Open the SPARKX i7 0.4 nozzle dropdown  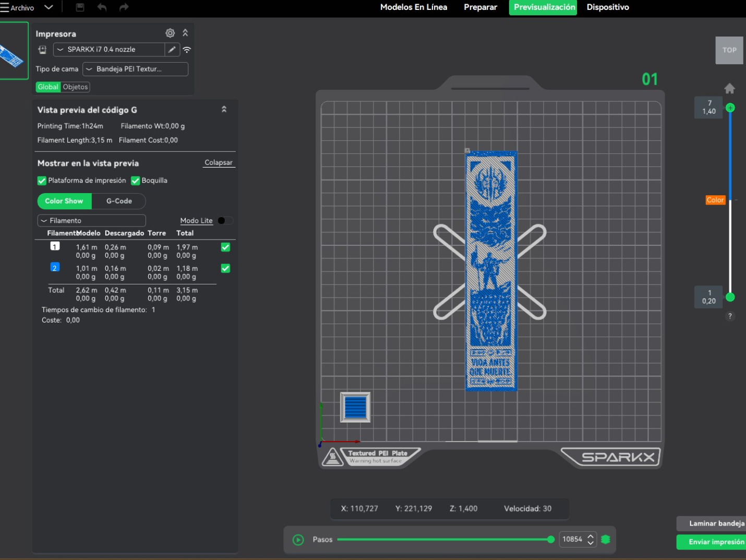[109, 50]
